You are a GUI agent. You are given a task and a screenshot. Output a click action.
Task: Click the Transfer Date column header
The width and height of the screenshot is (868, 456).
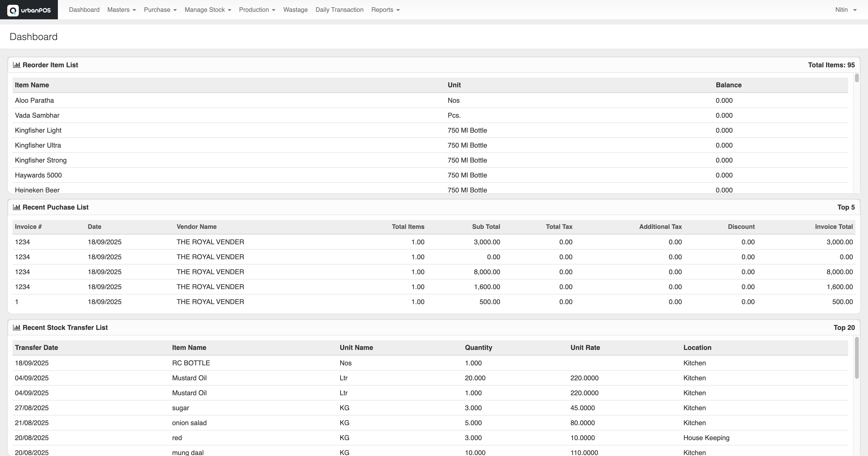[36, 347]
